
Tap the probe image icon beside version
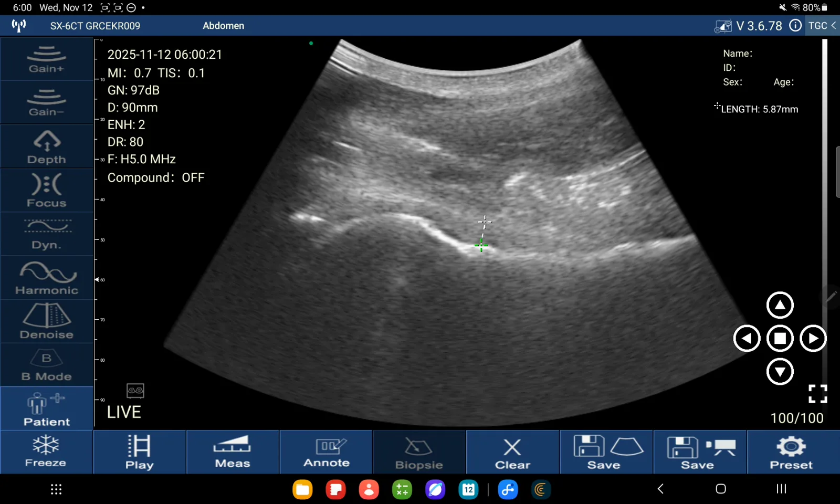[x=723, y=26]
